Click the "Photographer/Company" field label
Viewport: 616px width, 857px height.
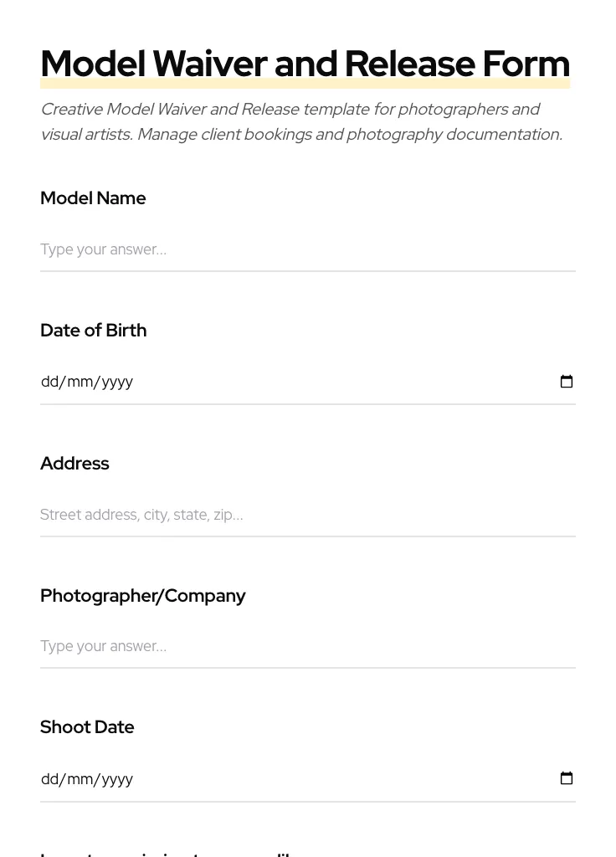click(x=142, y=596)
